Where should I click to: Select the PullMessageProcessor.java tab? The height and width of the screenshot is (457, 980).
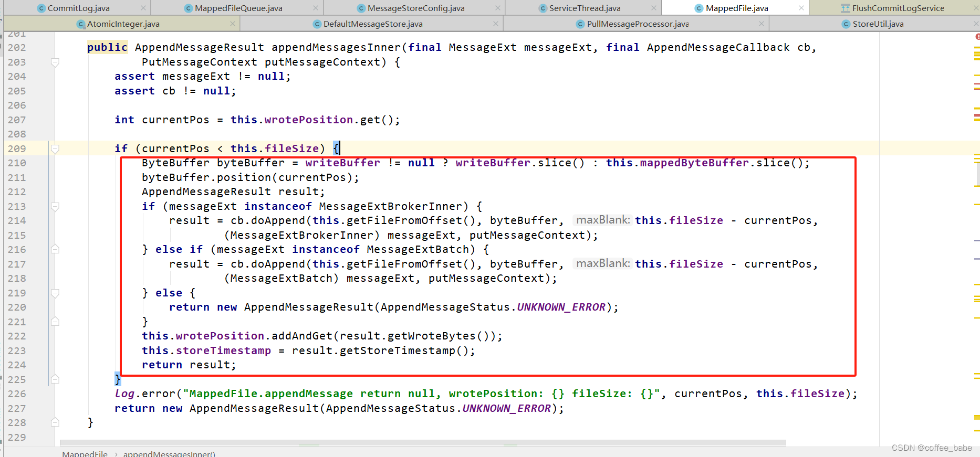click(x=637, y=24)
